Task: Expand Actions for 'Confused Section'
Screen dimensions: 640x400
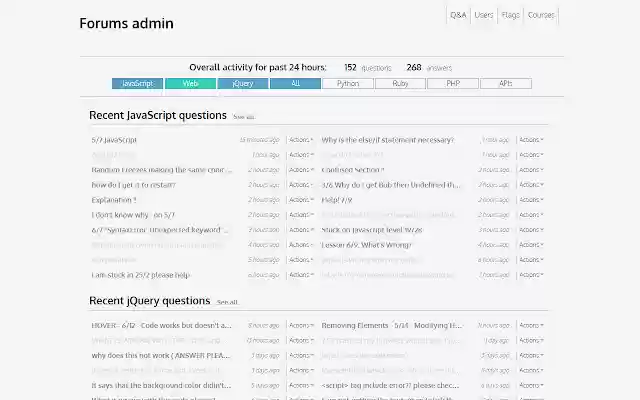Action: (531, 170)
